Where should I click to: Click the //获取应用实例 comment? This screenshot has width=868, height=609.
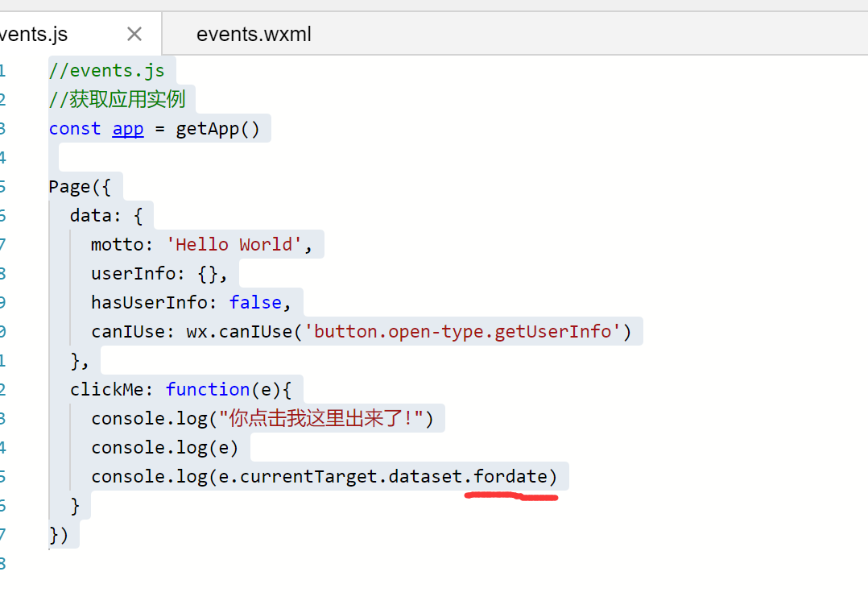[x=117, y=100]
